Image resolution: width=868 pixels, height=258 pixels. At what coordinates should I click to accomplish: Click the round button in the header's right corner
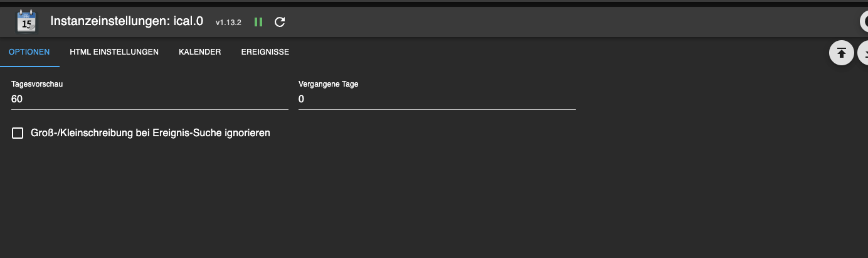click(x=864, y=21)
